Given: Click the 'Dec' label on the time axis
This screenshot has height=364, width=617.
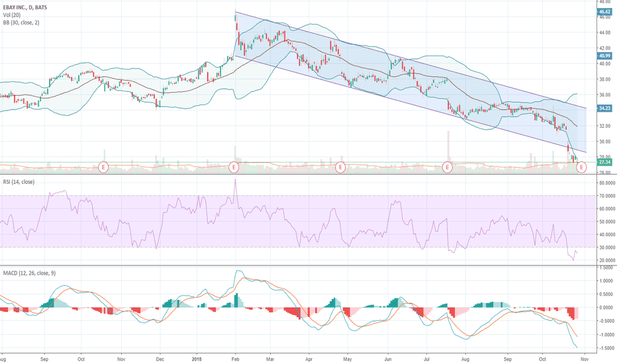Looking at the screenshot, I should click(160, 359).
